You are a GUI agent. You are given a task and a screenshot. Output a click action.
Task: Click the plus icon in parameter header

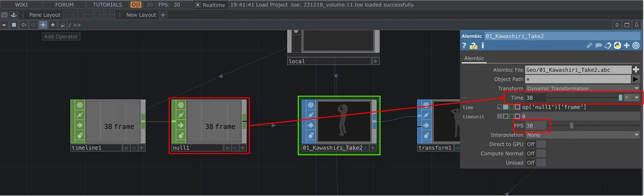coord(626,46)
